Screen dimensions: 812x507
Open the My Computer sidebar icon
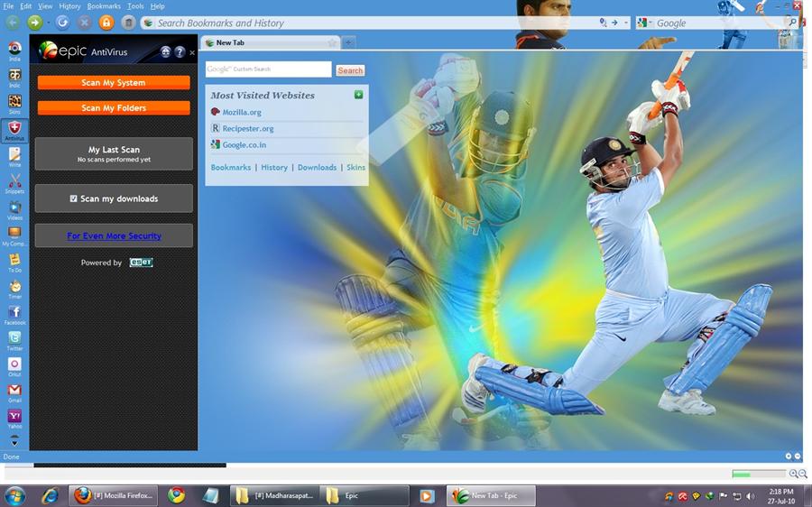tap(14, 235)
